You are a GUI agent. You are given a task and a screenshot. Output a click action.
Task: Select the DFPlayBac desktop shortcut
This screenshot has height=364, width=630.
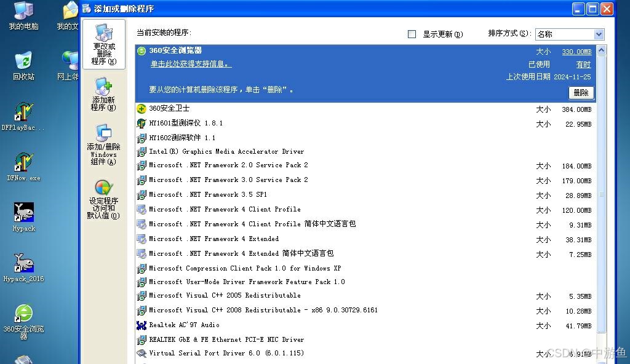pyautogui.click(x=23, y=116)
